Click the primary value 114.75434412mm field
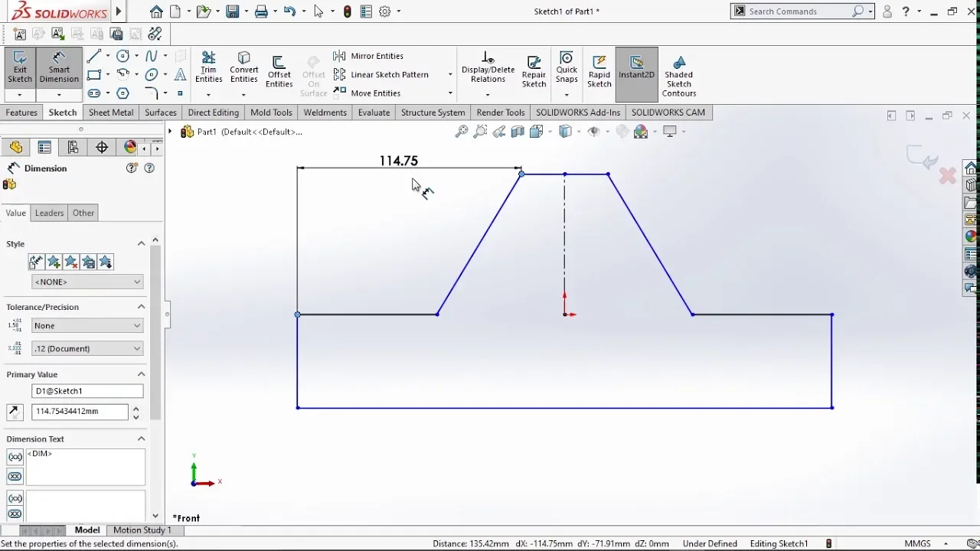Viewport: 980px width, 551px height. click(80, 412)
